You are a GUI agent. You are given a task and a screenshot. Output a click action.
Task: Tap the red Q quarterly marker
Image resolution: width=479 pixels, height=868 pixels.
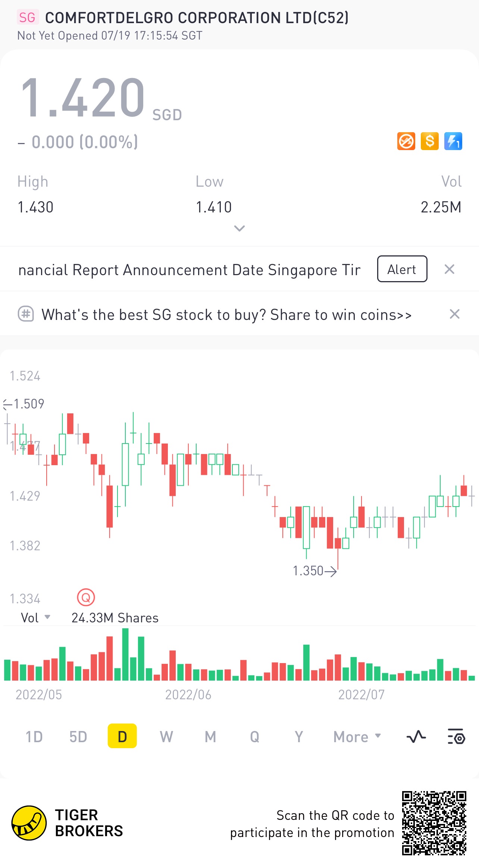(86, 598)
